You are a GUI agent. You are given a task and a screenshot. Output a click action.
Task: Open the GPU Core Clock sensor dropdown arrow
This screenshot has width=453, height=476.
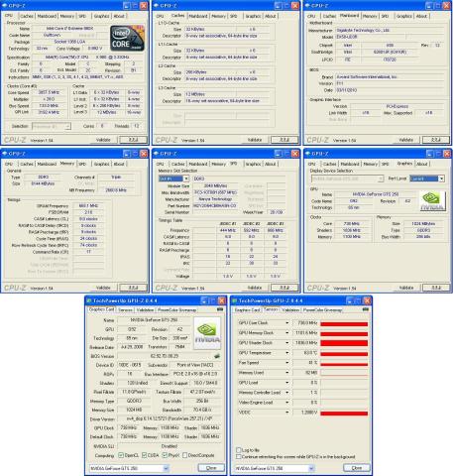click(286, 323)
